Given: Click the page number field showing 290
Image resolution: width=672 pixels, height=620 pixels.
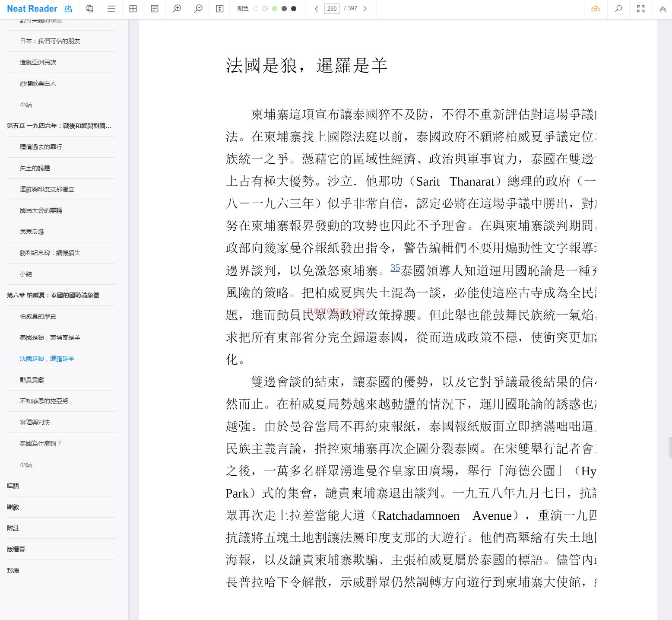Looking at the screenshot, I should [332, 9].
